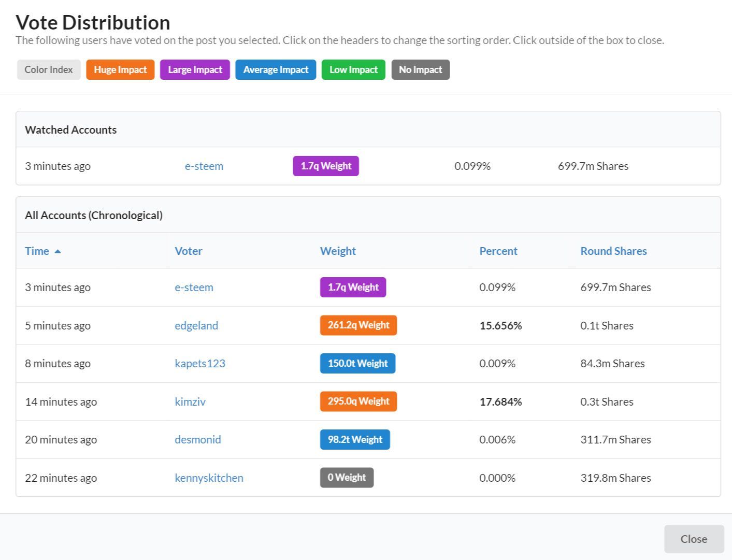Open edgeland voter profile link
This screenshot has height=560, width=732.
coord(196,325)
